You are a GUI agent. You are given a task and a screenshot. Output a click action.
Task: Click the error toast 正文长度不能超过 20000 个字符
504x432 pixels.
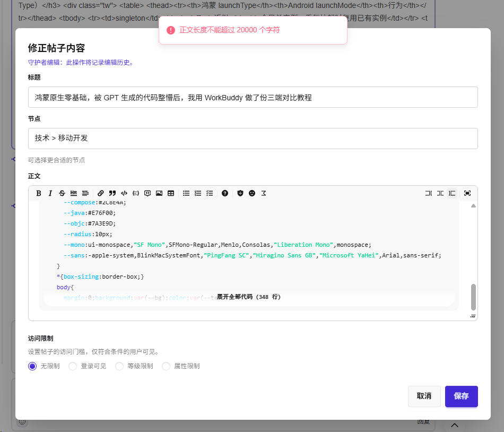pos(253,30)
